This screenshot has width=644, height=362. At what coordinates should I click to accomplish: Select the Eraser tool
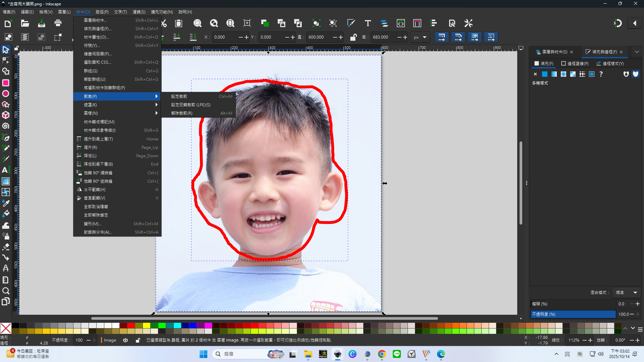pos(6,247)
